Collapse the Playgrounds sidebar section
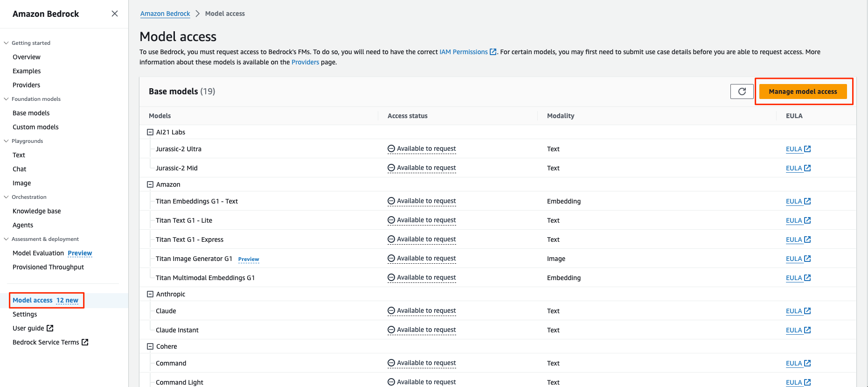This screenshot has height=387, width=868. pos(6,141)
